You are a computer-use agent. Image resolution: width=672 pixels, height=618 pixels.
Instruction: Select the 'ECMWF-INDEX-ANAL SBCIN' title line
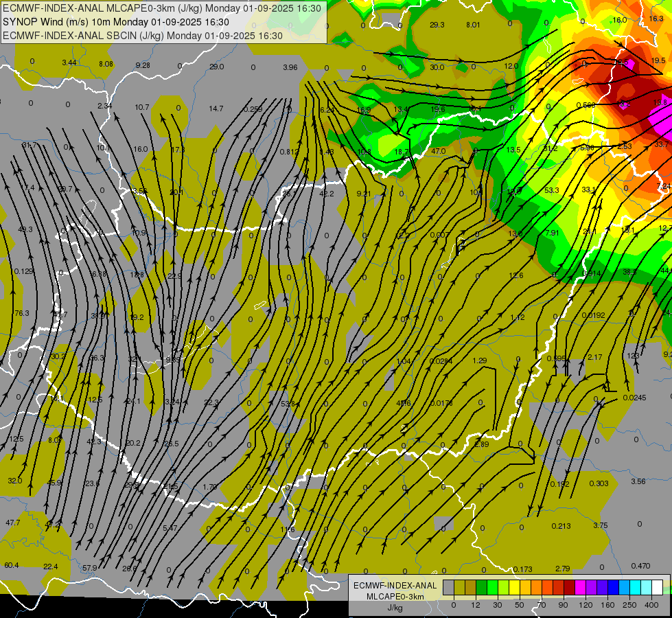[143, 36]
